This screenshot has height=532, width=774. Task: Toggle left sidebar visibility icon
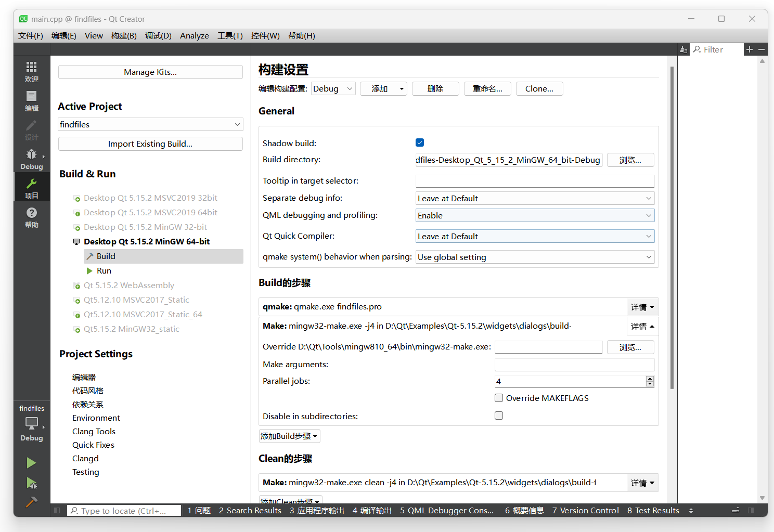click(57, 511)
